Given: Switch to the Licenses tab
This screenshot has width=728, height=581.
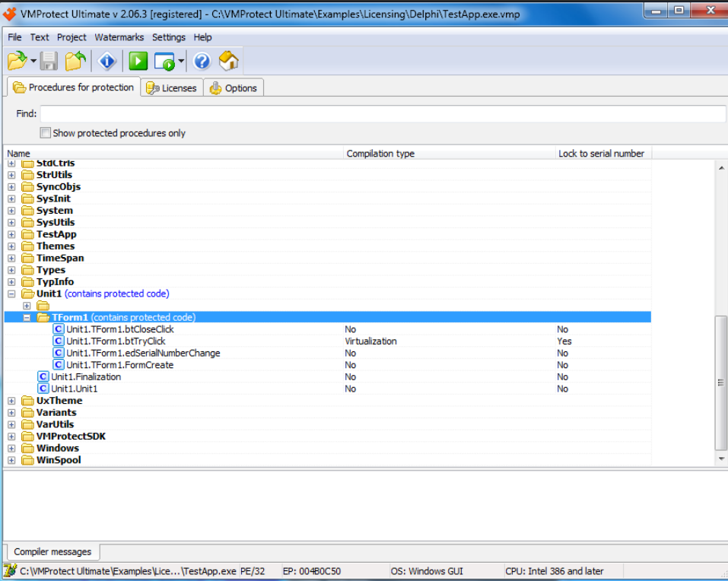Looking at the screenshot, I should (x=172, y=87).
